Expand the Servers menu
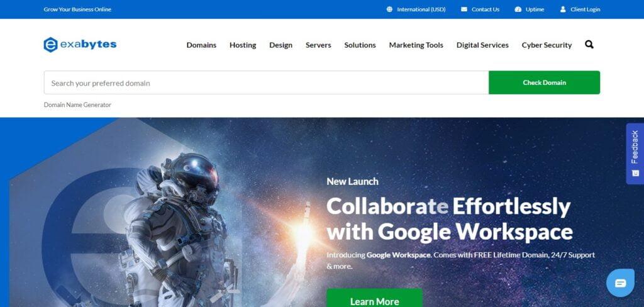Image resolution: width=644 pixels, height=307 pixels. point(318,45)
